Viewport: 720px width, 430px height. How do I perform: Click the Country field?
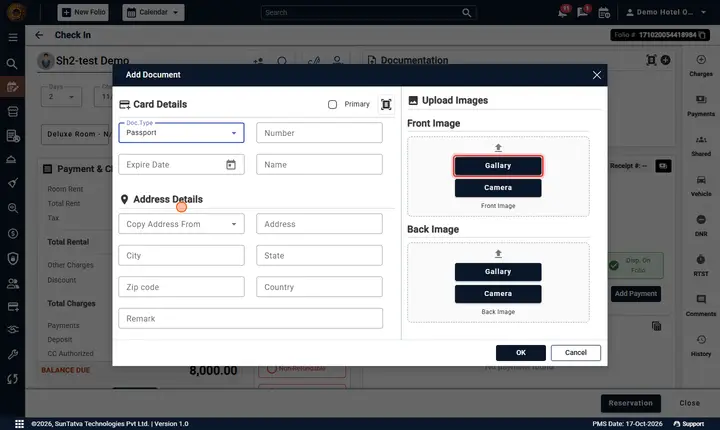319,287
